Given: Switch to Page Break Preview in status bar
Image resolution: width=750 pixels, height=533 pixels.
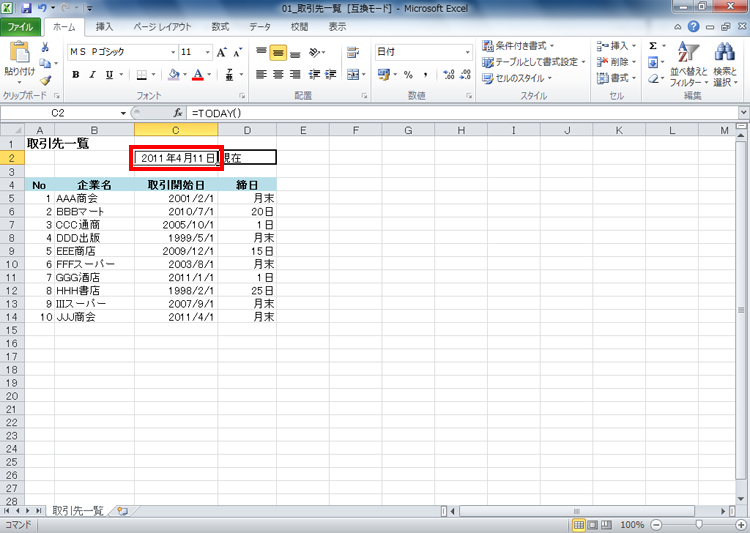Looking at the screenshot, I should pos(607,525).
